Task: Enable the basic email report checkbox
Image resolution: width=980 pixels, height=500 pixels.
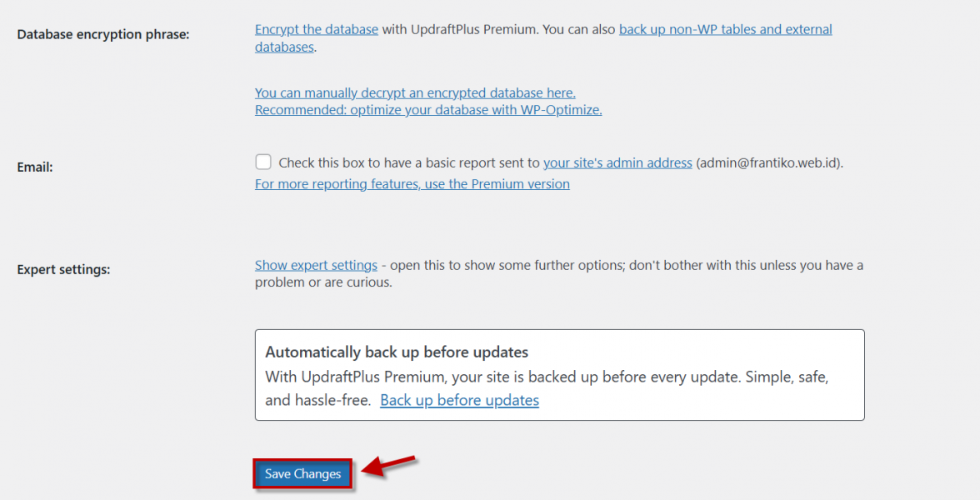Action: point(263,162)
